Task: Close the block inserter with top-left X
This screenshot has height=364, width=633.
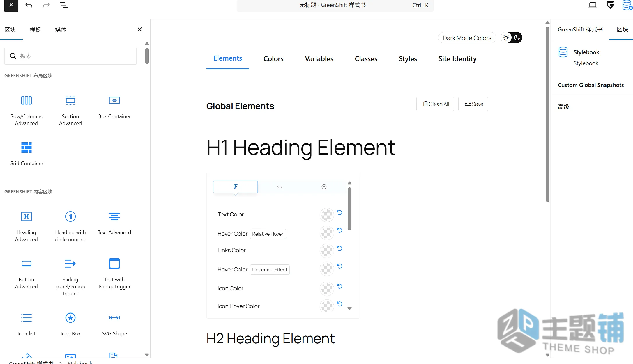Action: point(11,5)
